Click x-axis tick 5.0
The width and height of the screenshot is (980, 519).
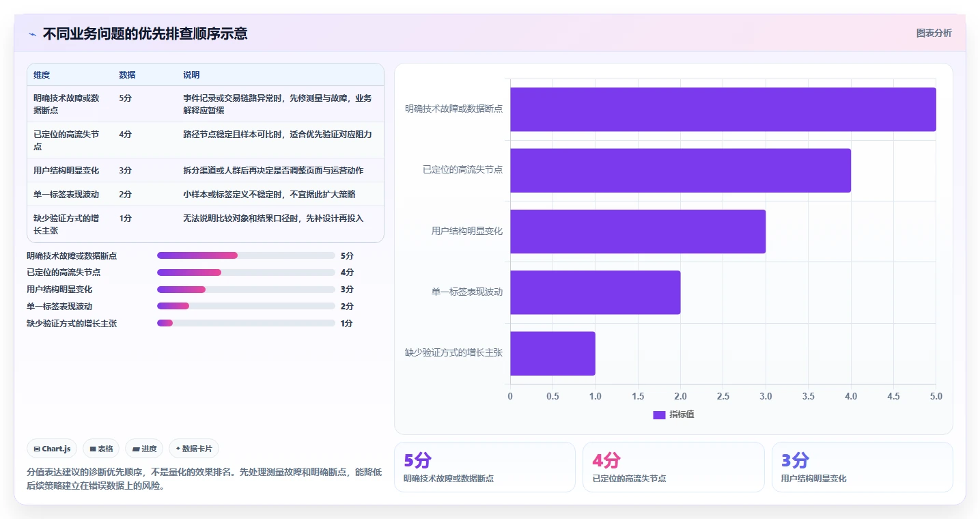click(x=936, y=396)
